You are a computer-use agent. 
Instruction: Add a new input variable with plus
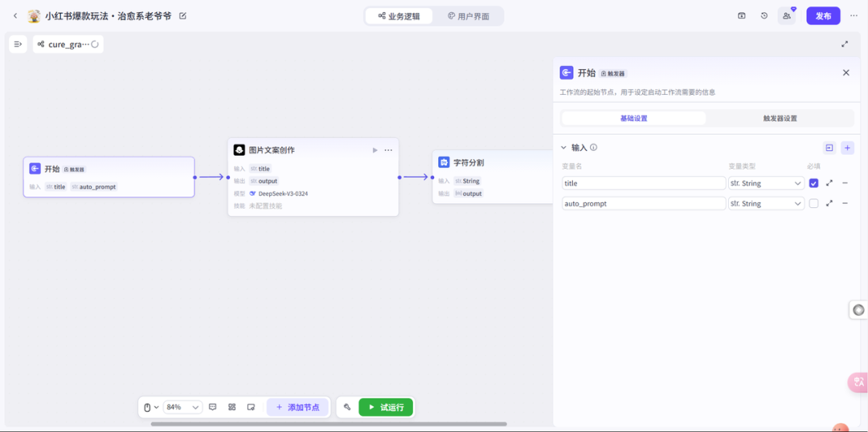point(847,148)
